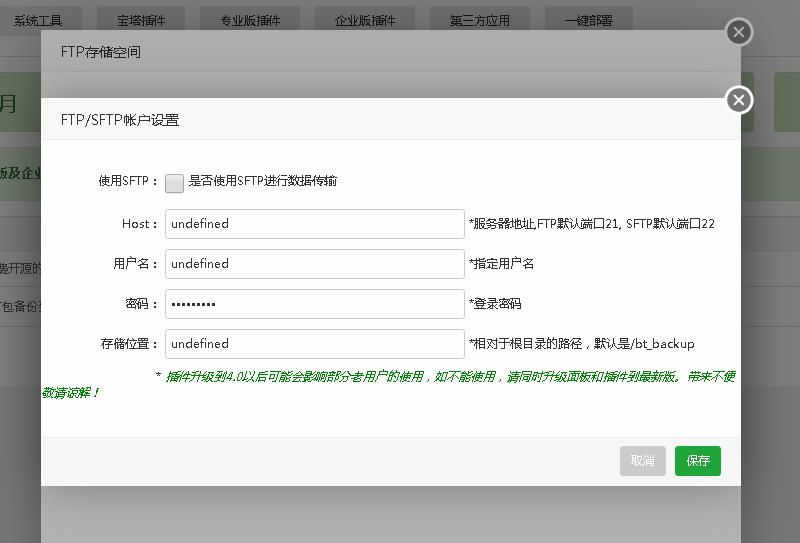This screenshot has width=800, height=543.
Task: Click the *登录密码 hint text
Action: point(495,304)
